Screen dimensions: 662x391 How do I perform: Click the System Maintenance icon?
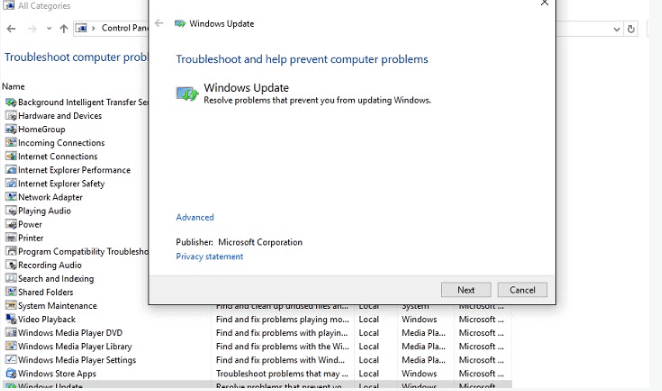[x=11, y=305]
